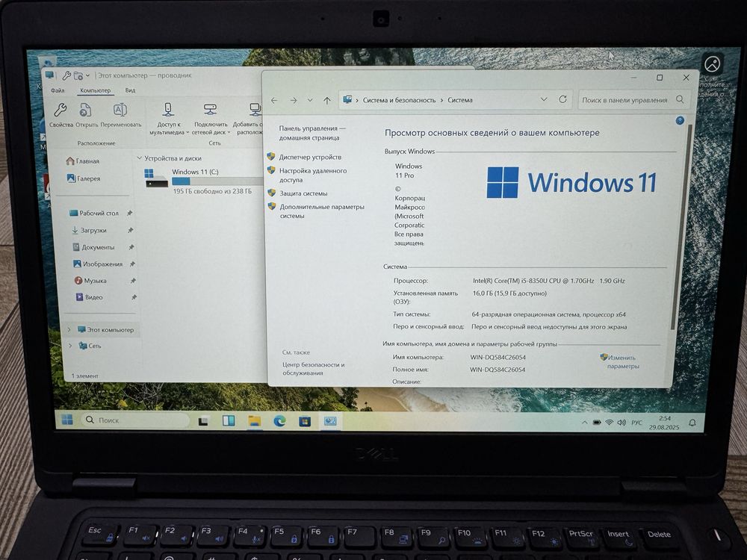747x560 pixels.
Task: Open the Изображения folder
Action: click(98, 264)
